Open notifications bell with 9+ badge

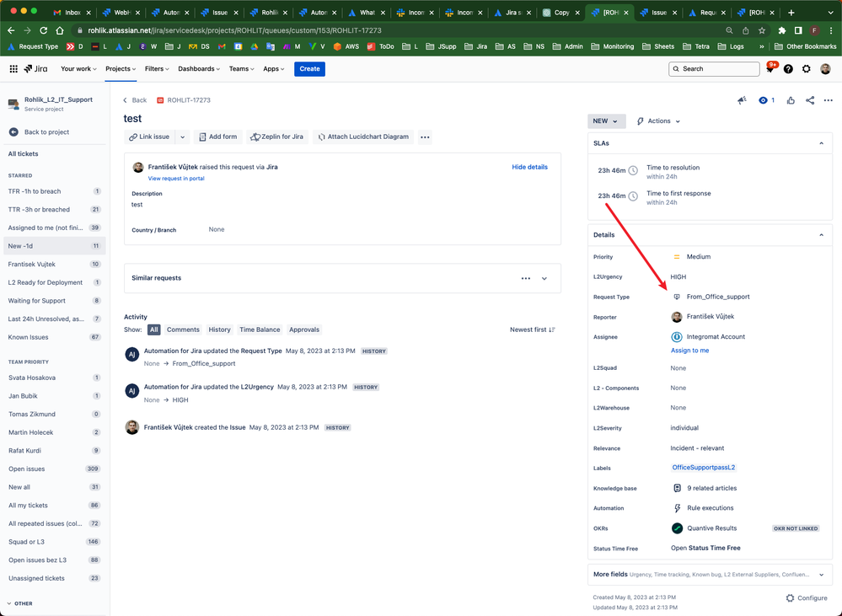pos(770,69)
